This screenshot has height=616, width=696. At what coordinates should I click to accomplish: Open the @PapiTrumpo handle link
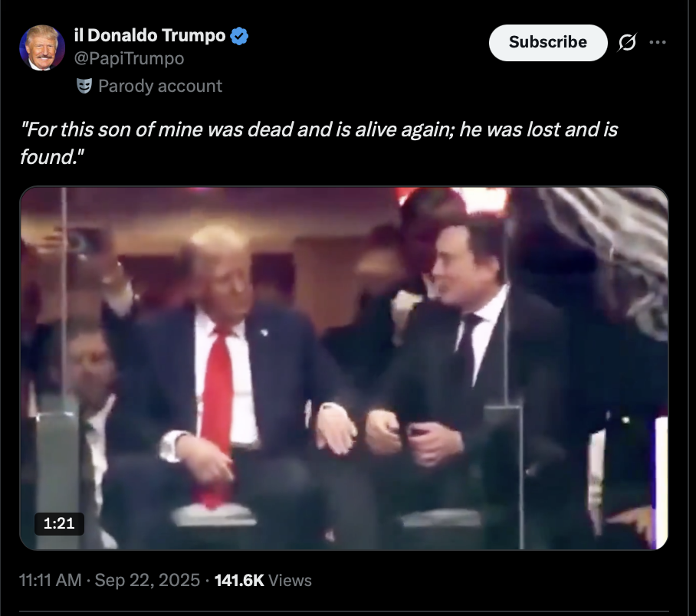point(129,58)
